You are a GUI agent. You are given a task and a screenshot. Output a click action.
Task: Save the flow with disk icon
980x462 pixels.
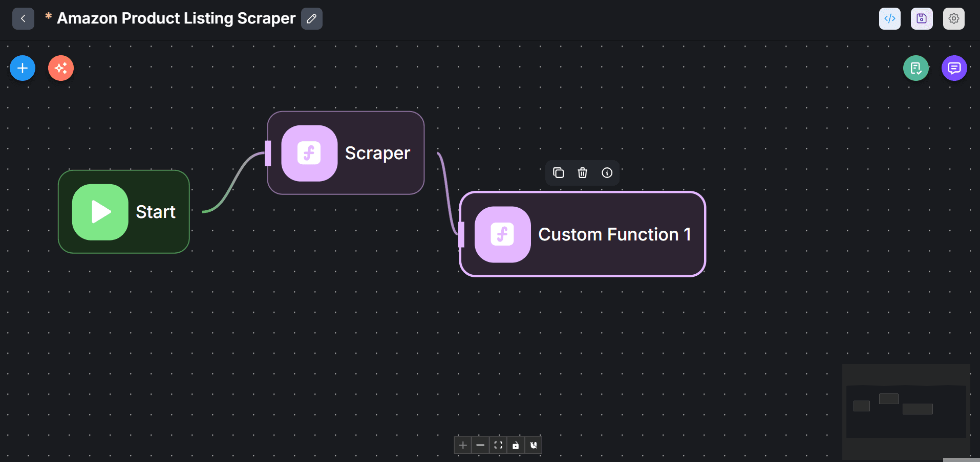(922, 18)
